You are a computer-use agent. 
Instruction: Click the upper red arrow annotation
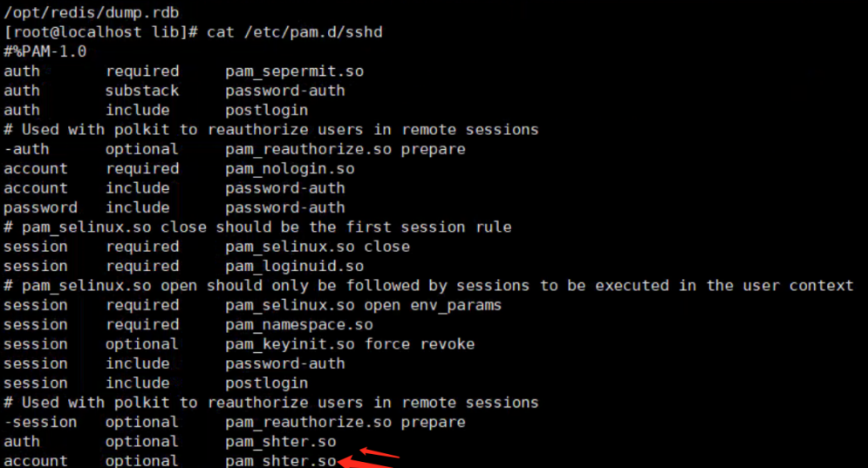coord(380,451)
